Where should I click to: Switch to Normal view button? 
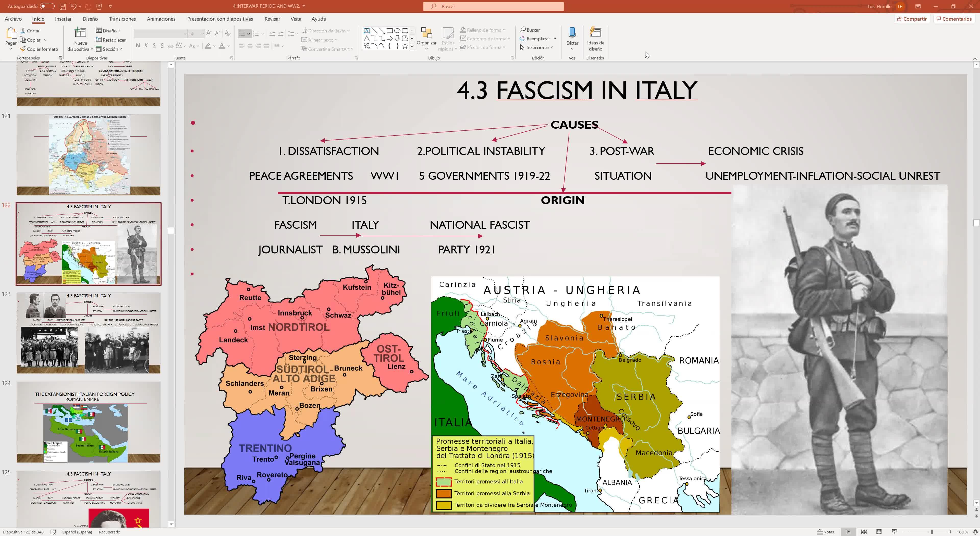point(848,532)
